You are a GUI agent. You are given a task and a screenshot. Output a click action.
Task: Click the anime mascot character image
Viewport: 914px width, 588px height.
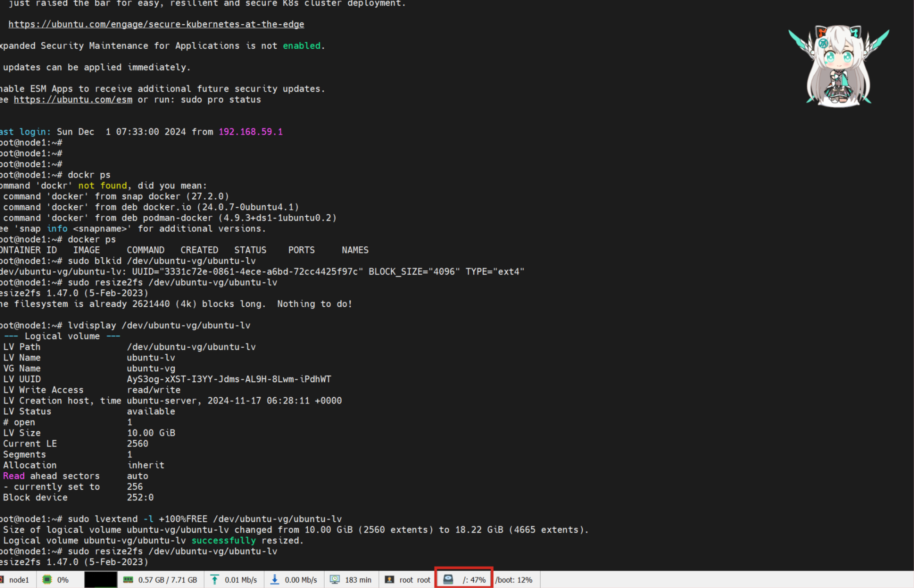[839, 66]
